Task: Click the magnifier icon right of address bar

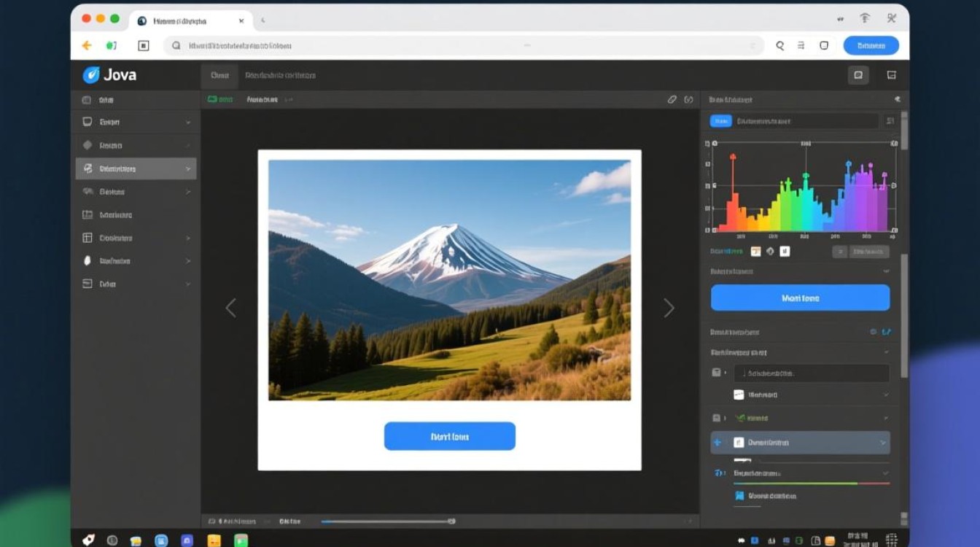Action: pyautogui.click(x=779, y=45)
